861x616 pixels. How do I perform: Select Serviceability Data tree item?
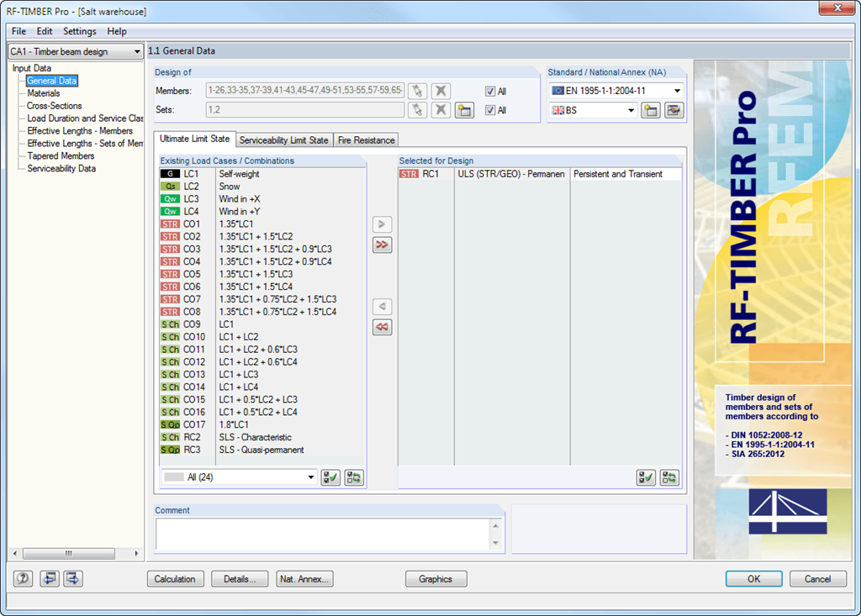[61, 169]
